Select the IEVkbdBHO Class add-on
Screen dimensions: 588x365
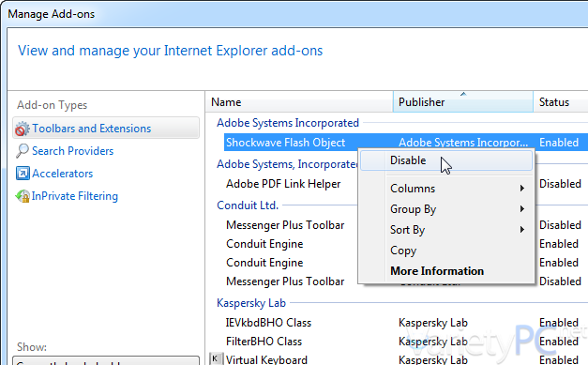point(268,323)
